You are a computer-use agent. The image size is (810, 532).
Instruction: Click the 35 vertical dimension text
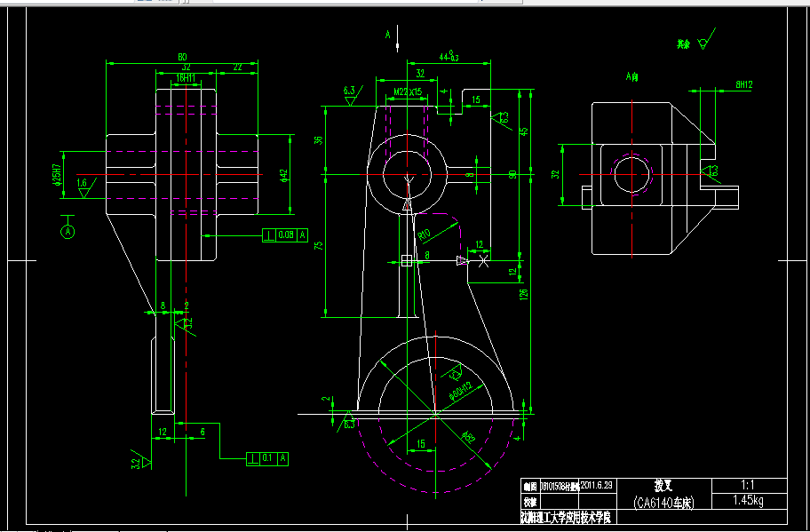click(x=318, y=140)
